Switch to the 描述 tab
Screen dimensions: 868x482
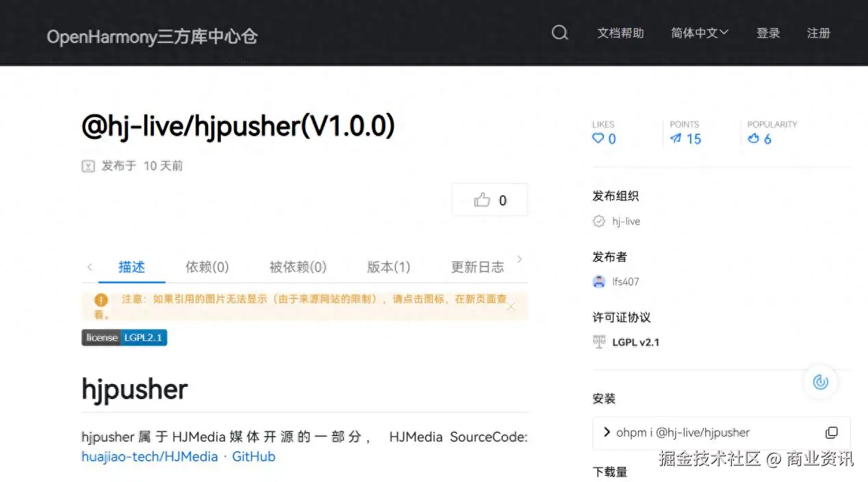coord(131,267)
